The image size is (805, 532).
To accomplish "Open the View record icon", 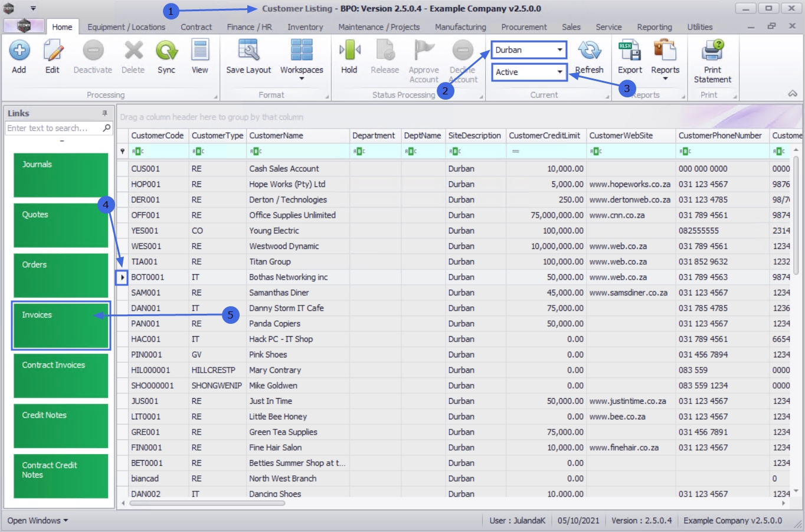I will pyautogui.click(x=200, y=51).
